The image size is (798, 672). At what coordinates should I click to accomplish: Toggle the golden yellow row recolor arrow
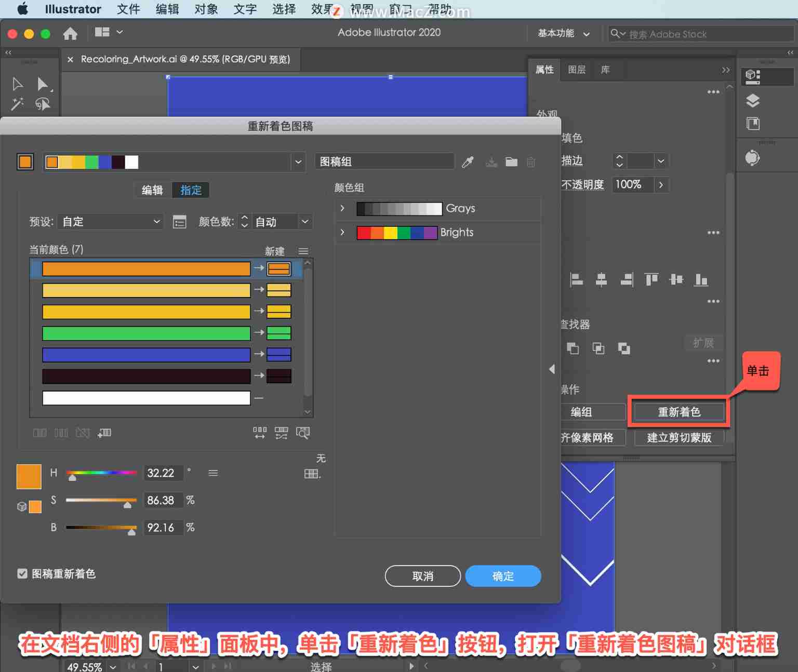click(x=259, y=311)
